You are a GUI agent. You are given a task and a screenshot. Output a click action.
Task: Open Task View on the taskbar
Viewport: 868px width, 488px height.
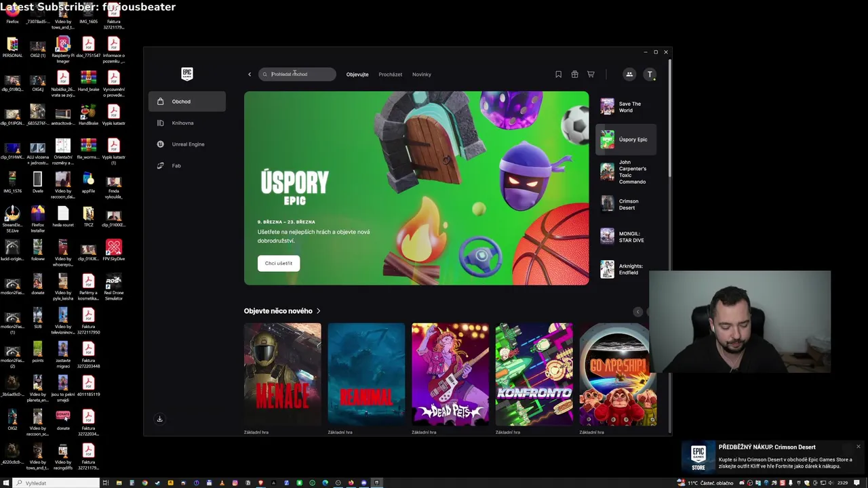[x=106, y=483]
